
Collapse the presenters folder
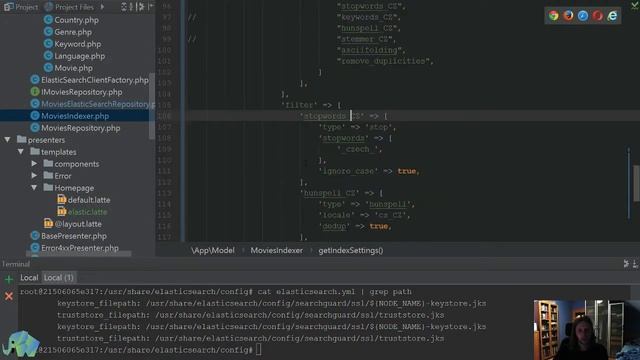7,140
